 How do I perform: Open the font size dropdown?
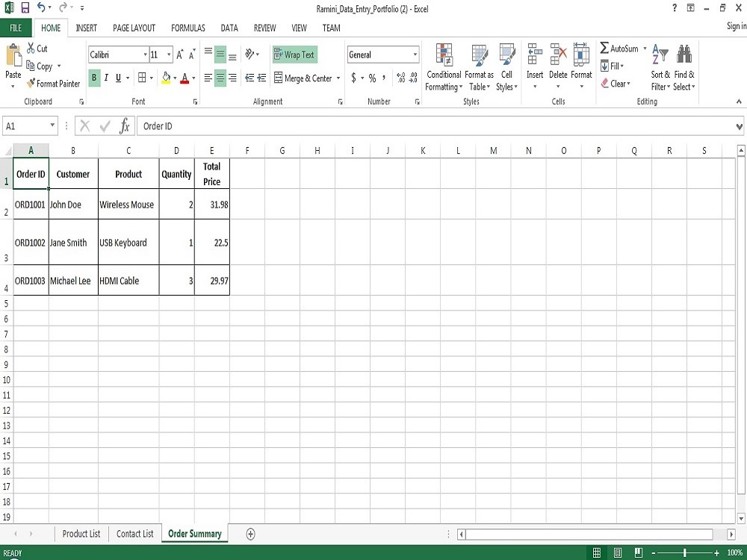[x=169, y=55]
